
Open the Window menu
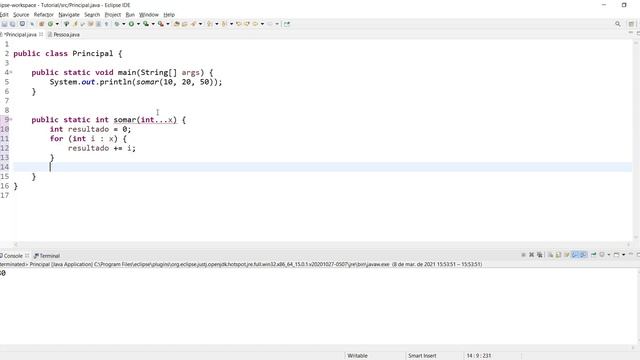(x=149, y=14)
